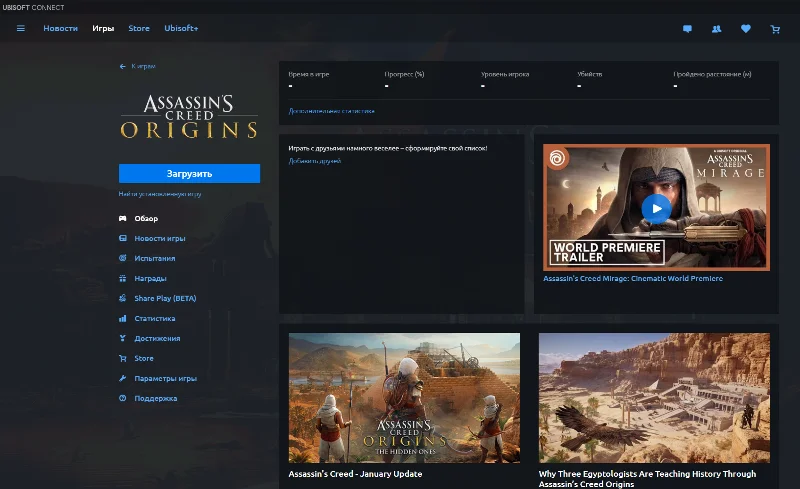Play the Assassin's Creed Mirage trailer
Screen dimensions: 800x489
tap(656, 208)
